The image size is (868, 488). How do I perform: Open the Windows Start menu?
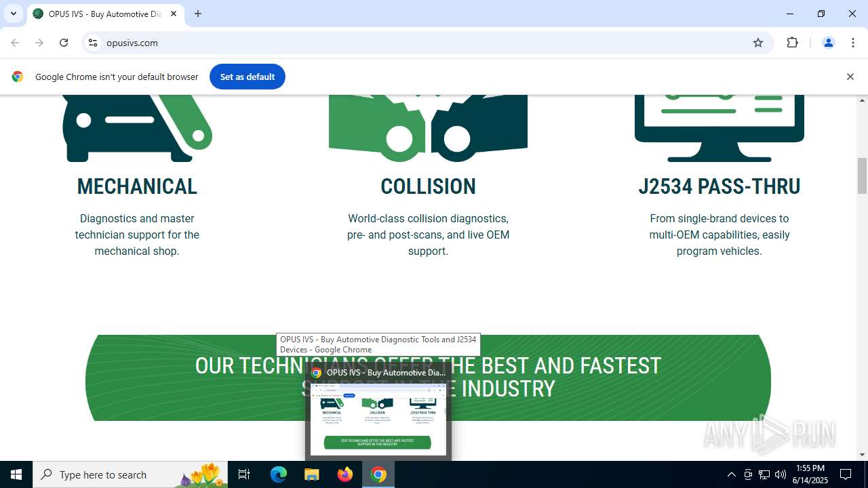pyautogui.click(x=16, y=474)
